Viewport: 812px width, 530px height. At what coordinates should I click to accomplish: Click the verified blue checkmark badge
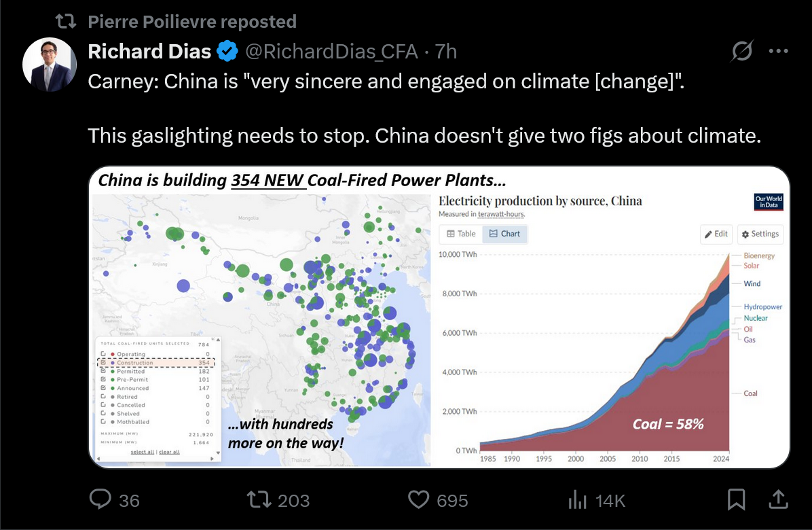[227, 51]
